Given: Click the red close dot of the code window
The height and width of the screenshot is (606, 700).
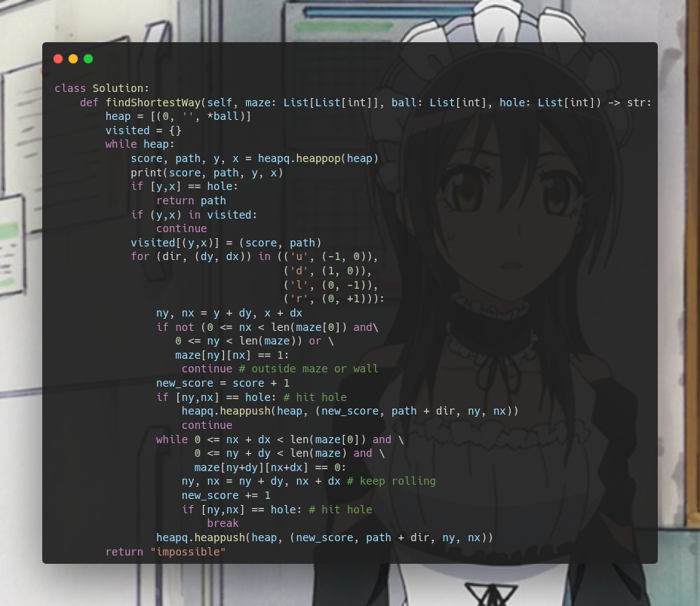Looking at the screenshot, I should [58, 59].
